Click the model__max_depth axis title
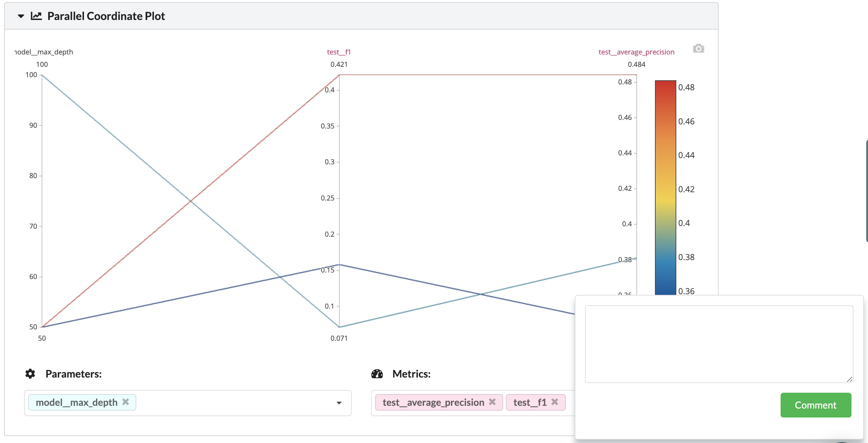The image size is (868, 443). [44, 52]
